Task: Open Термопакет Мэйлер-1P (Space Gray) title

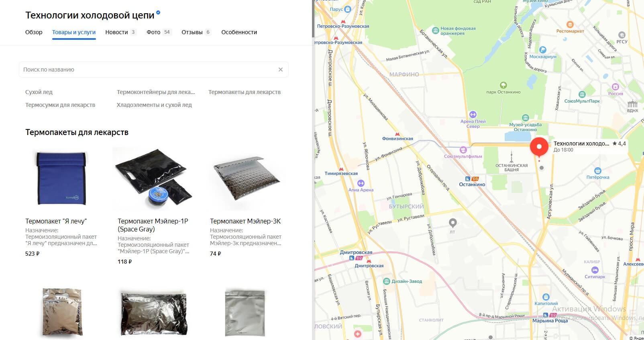Action: tap(153, 225)
